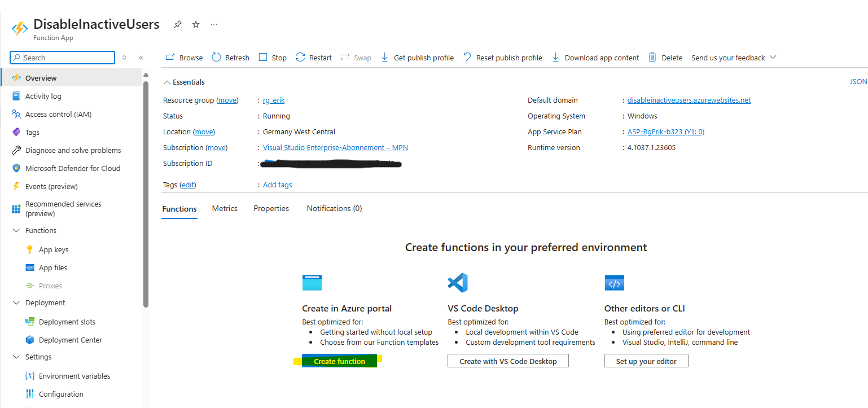This screenshot has width=868, height=408.
Task: Mark function app as favorite star
Action: (196, 25)
